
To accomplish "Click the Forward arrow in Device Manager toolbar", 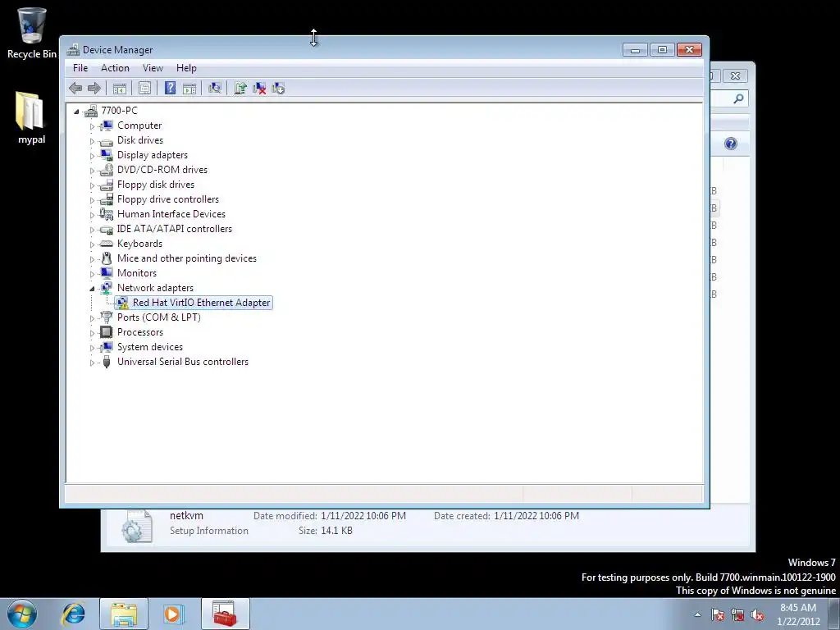I will pyautogui.click(x=94, y=89).
